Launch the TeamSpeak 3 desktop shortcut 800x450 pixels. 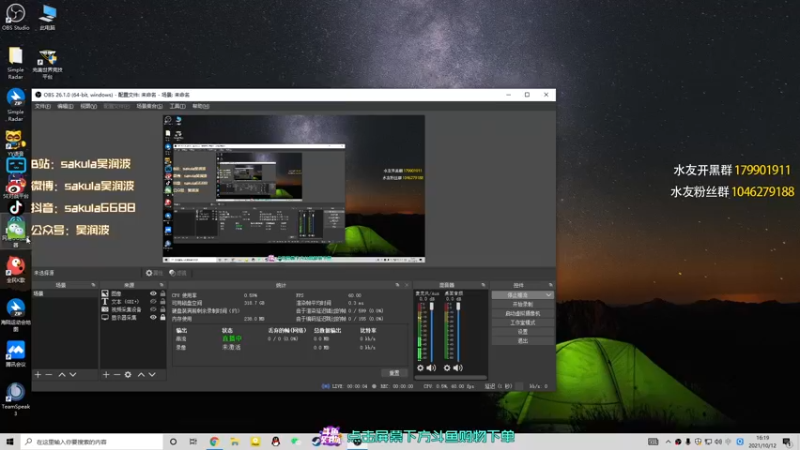point(15,398)
